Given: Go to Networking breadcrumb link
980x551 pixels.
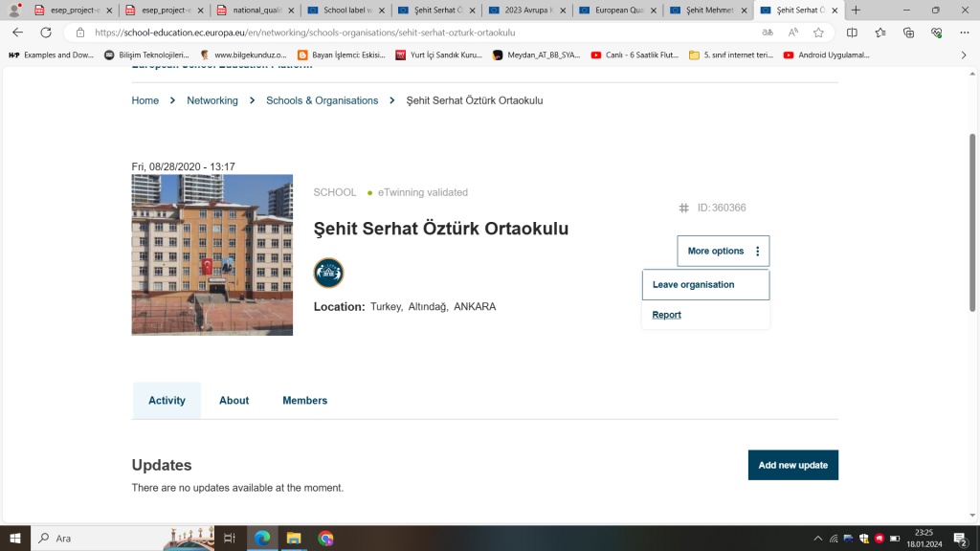Looking at the screenshot, I should click(x=212, y=100).
